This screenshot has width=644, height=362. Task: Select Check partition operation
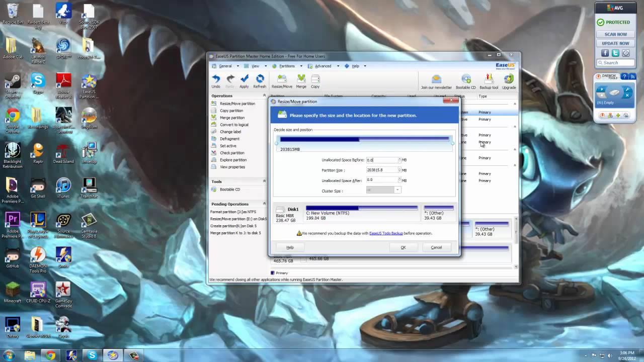232,153
